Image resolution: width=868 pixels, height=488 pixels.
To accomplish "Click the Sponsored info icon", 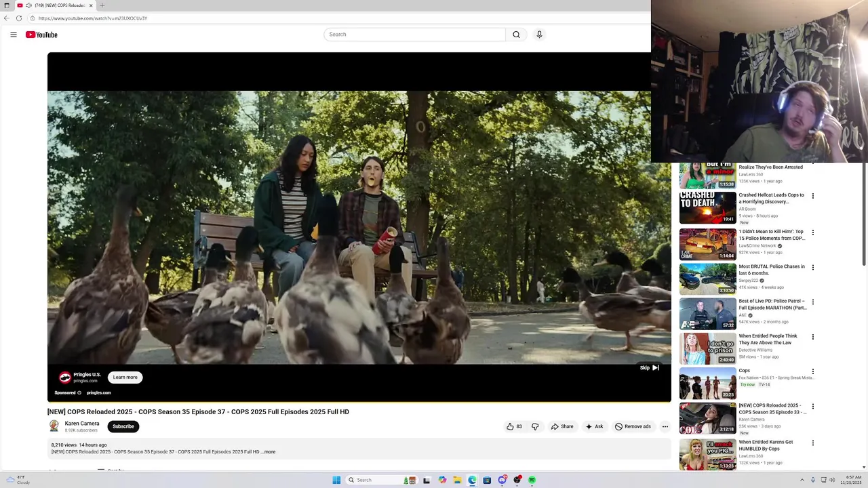I will point(79,393).
